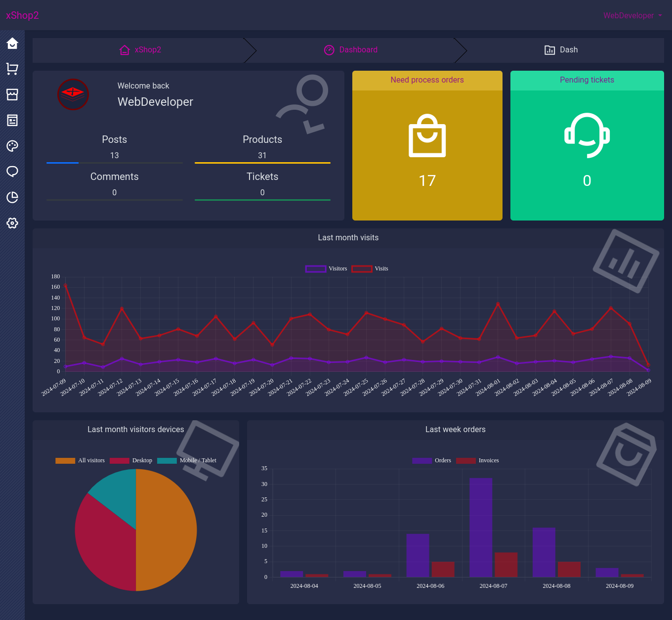The height and width of the screenshot is (620, 672).
Task: Open the home icon in sidebar
Action: [12, 44]
